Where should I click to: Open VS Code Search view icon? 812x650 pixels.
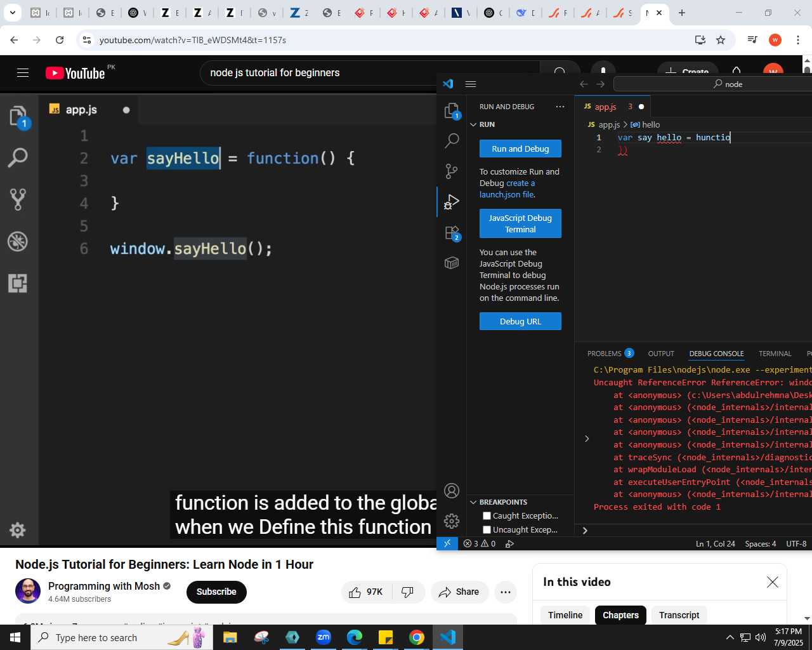point(452,140)
